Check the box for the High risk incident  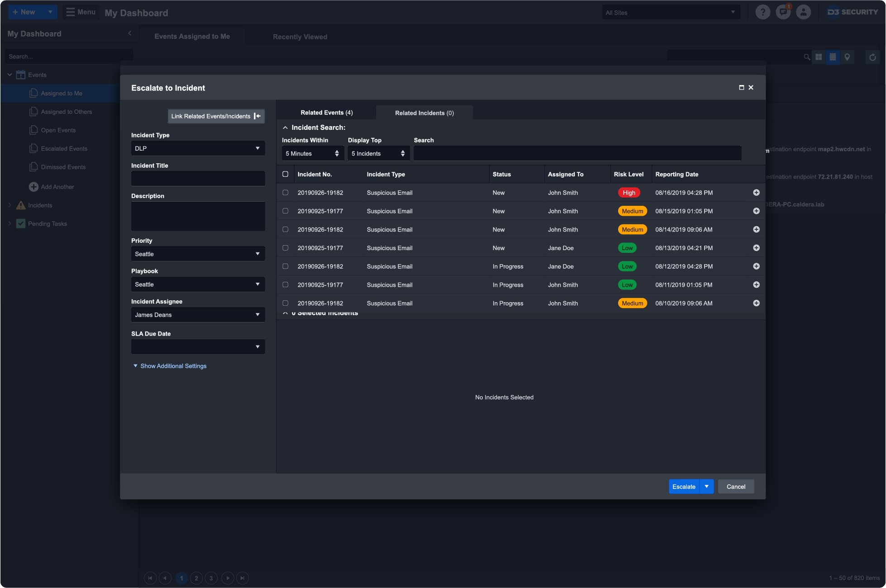click(x=285, y=193)
